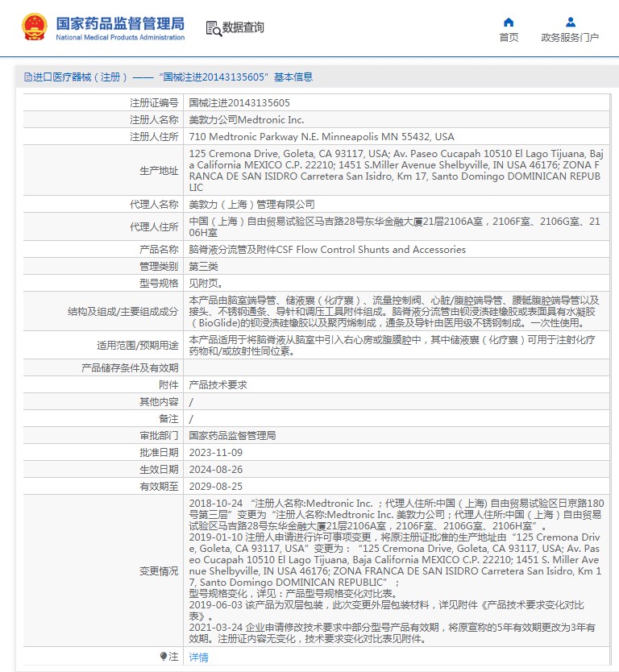619x672 pixels.
Task: Open the 详情 link at bottom
Action: [198, 657]
